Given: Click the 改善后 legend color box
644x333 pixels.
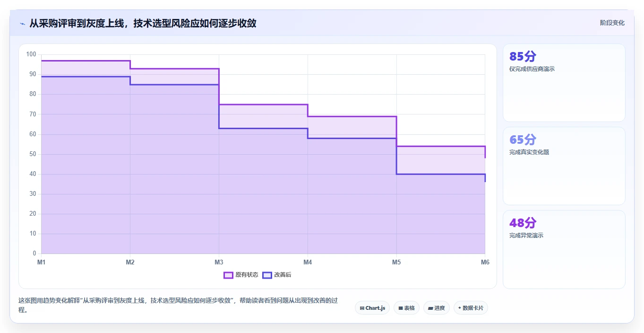Looking at the screenshot, I should click(x=267, y=275).
